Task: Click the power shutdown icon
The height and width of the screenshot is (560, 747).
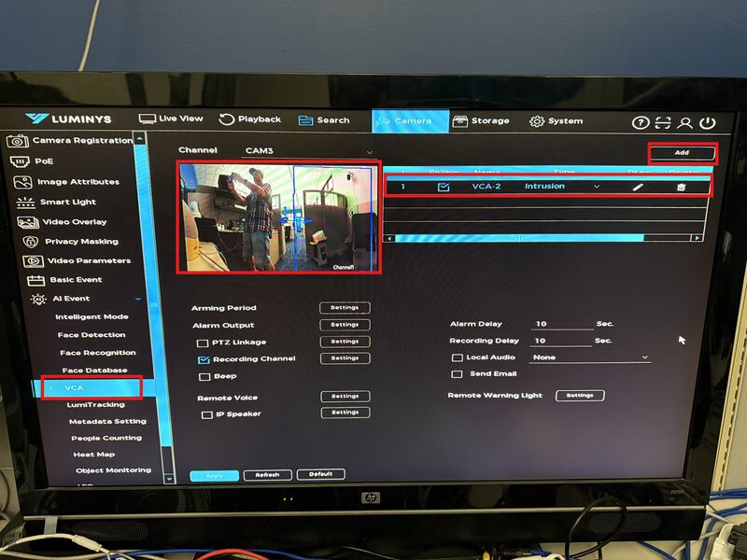Action: pyautogui.click(x=708, y=123)
